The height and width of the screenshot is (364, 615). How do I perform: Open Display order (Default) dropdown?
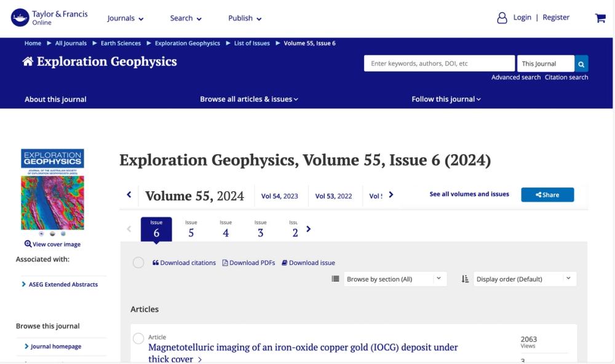[x=525, y=279]
